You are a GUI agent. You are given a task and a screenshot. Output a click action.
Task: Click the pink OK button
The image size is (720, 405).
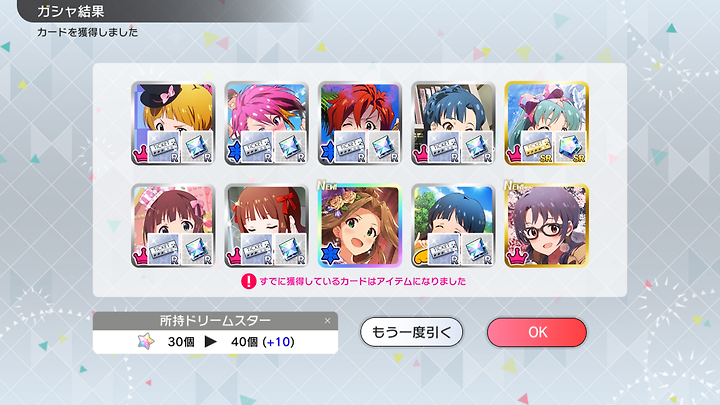coord(537,332)
